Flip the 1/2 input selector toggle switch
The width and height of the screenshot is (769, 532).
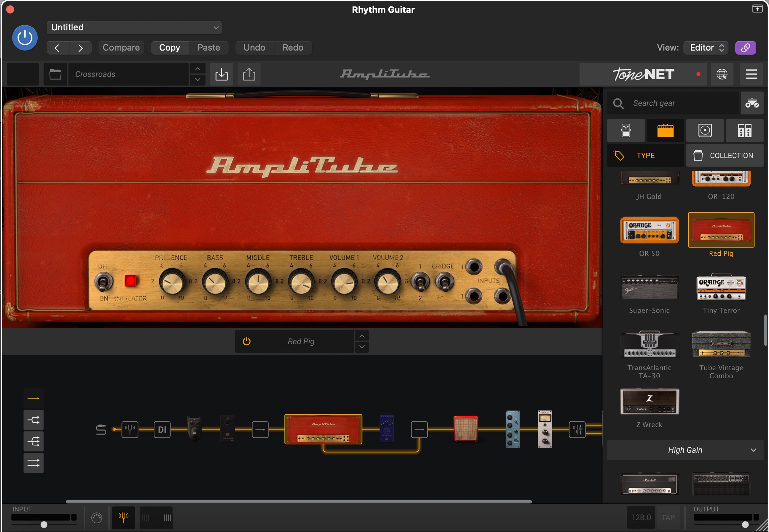(420, 282)
